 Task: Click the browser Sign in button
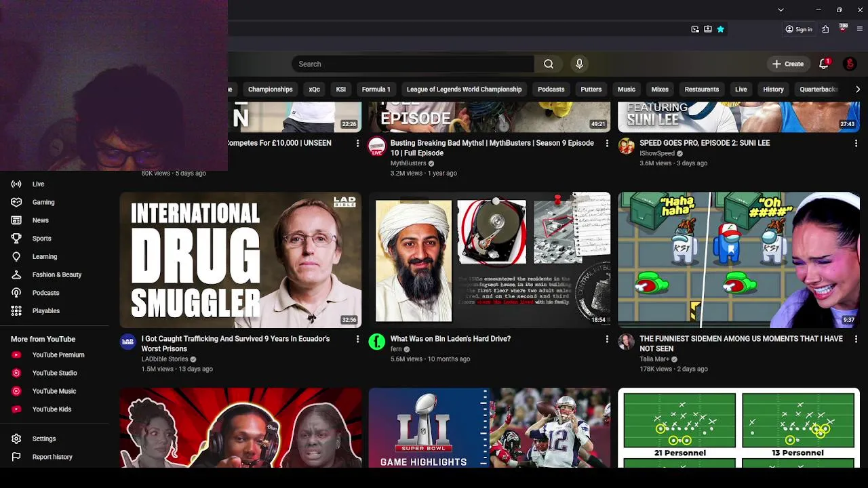click(x=799, y=29)
